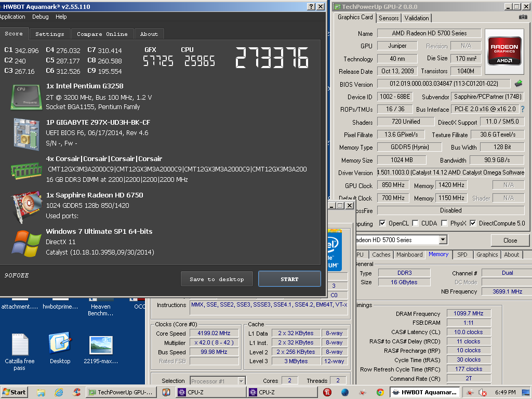Open the Catzilla free pass desktop file
Viewport: 532px width, 399px height.
click(x=20, y=352)
